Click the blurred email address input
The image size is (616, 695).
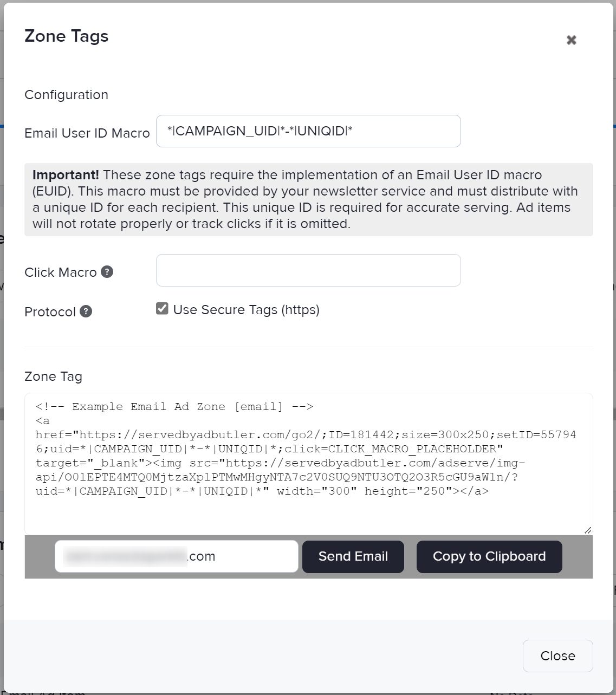point(176,556)
